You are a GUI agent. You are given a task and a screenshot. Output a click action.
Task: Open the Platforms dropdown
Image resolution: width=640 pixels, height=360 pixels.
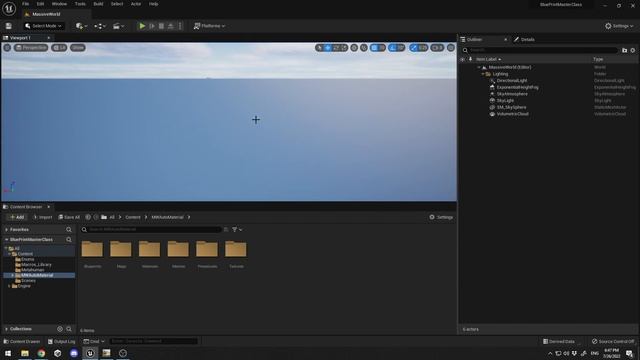(x=209, y=26)
